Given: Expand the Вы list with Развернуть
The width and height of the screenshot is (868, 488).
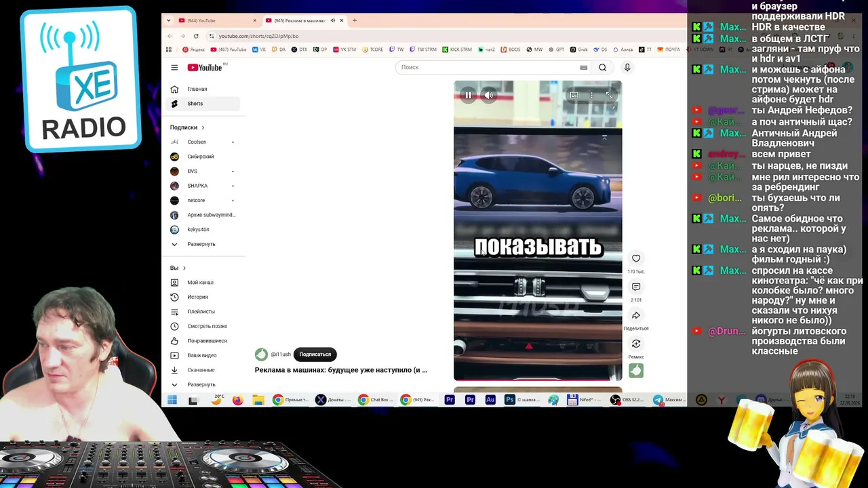Looking at the screenshot, I should (x=203, y=384).
